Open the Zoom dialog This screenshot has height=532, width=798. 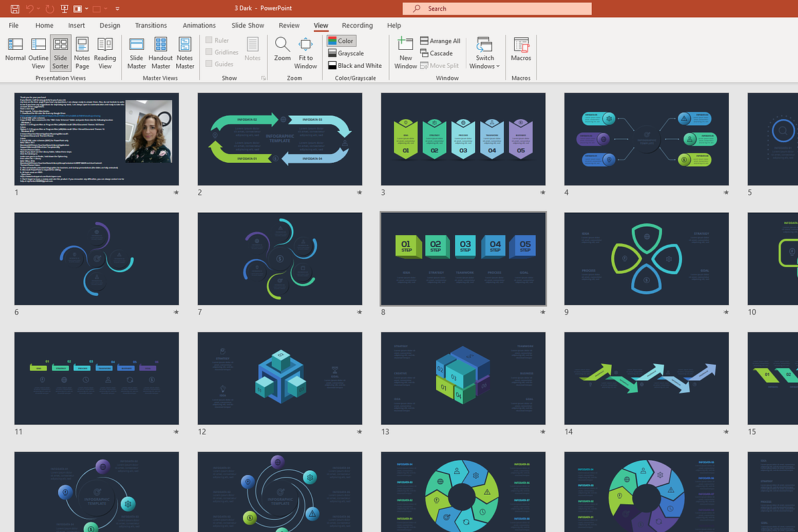coord(283,50)
